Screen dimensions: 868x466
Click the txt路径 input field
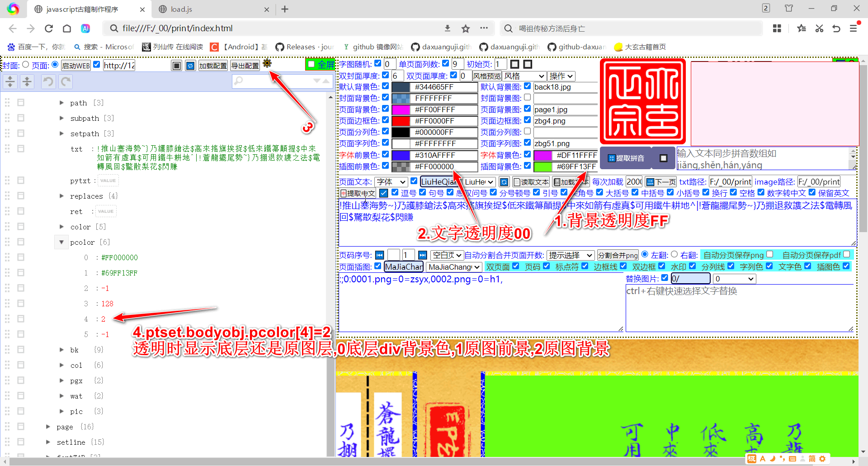[730, 181]
